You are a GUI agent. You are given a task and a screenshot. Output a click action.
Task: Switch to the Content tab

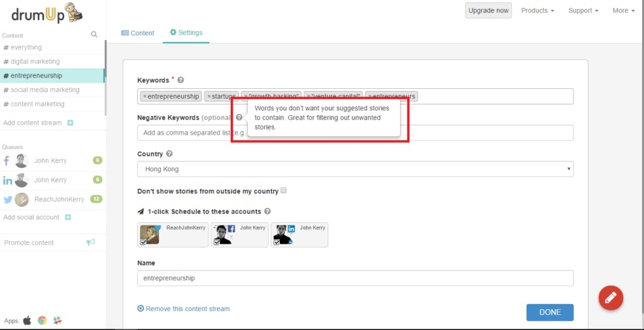click(x=138, y=33)
